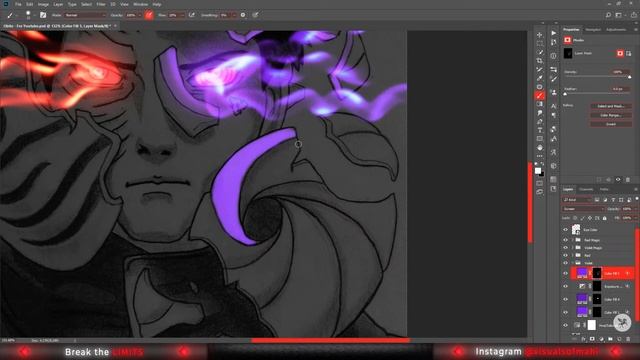
Task: Hide the Red Magic group
Action: [x=566, y=240]
